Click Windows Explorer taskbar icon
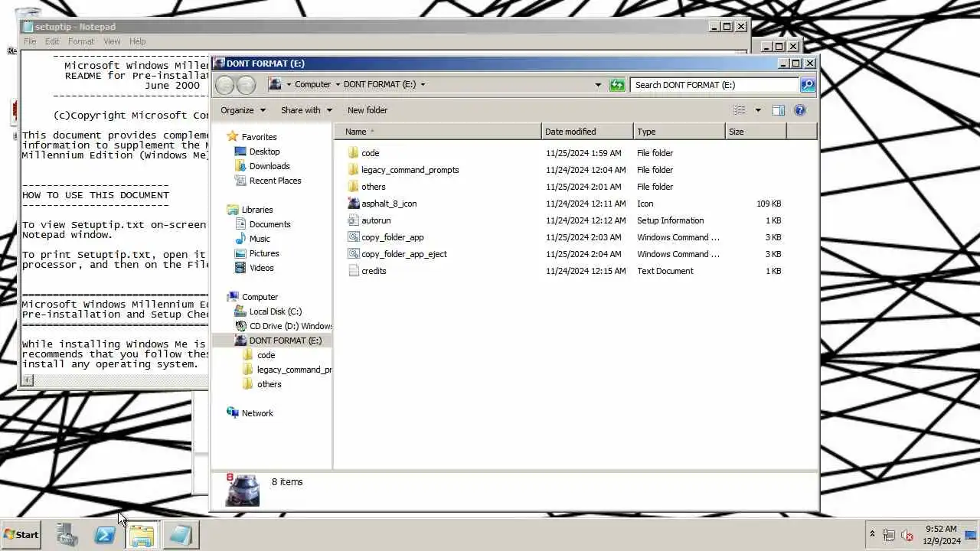Viewport: 980px width, 551px height. pos(142,535)
